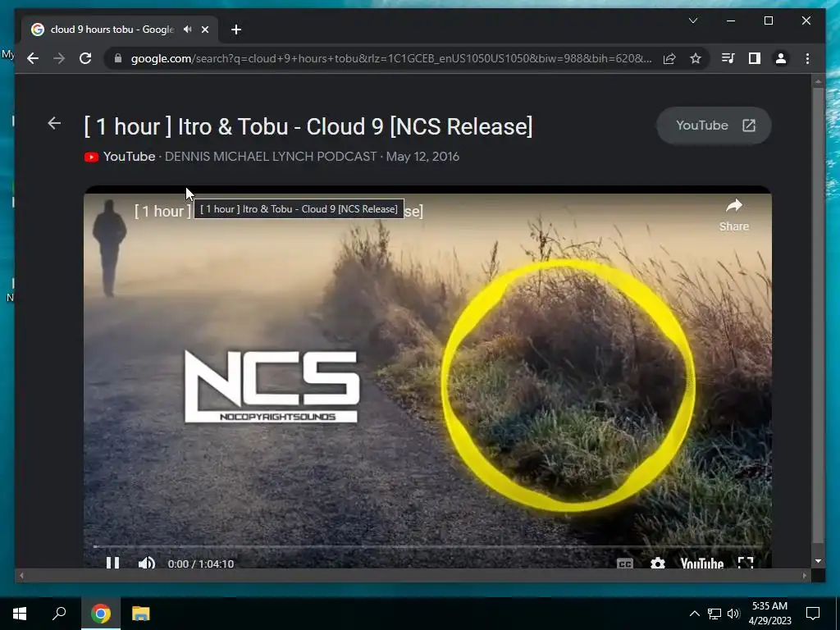Open the video via the YouTube button
This screenshot has height=630, width=840.
pos(714,126)
